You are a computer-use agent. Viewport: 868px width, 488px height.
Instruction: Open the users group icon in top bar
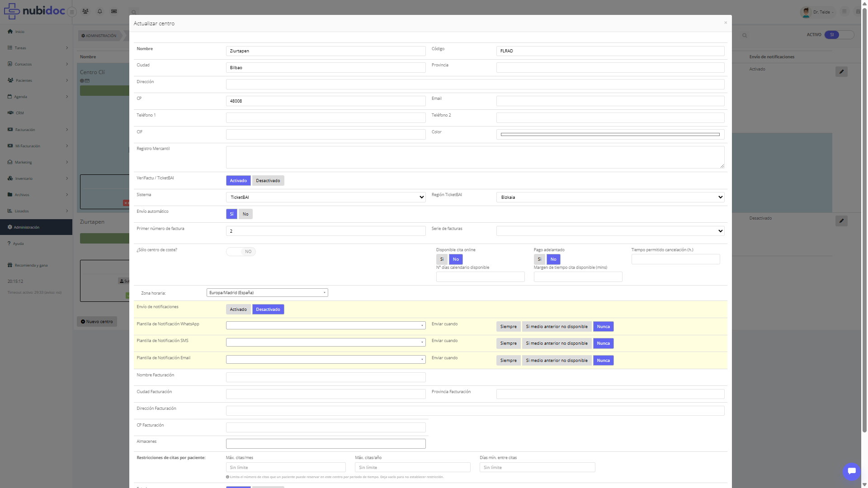(85, 11)
